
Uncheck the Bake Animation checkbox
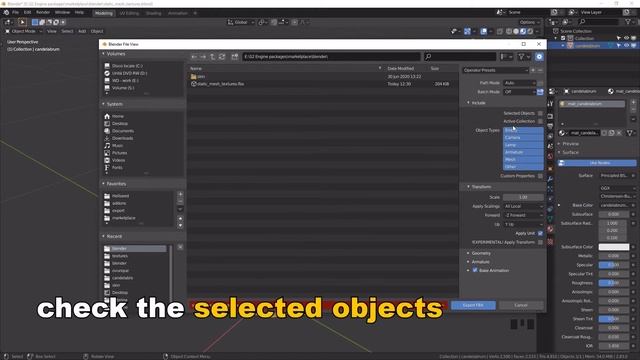point(475,270)
